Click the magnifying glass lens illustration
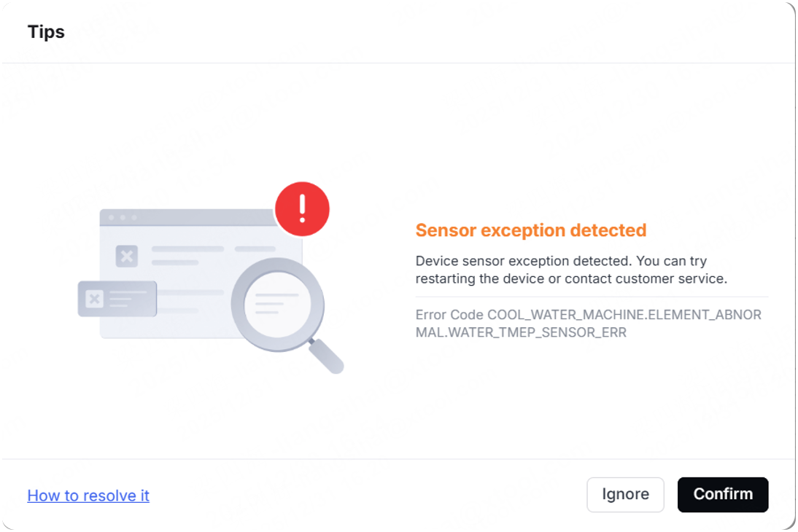This screenshot has width=798, height=532. [x=277, y=305]
